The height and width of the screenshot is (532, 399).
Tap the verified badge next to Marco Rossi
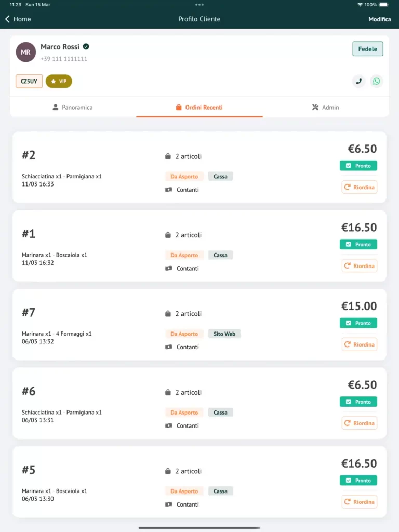(86, 46)
